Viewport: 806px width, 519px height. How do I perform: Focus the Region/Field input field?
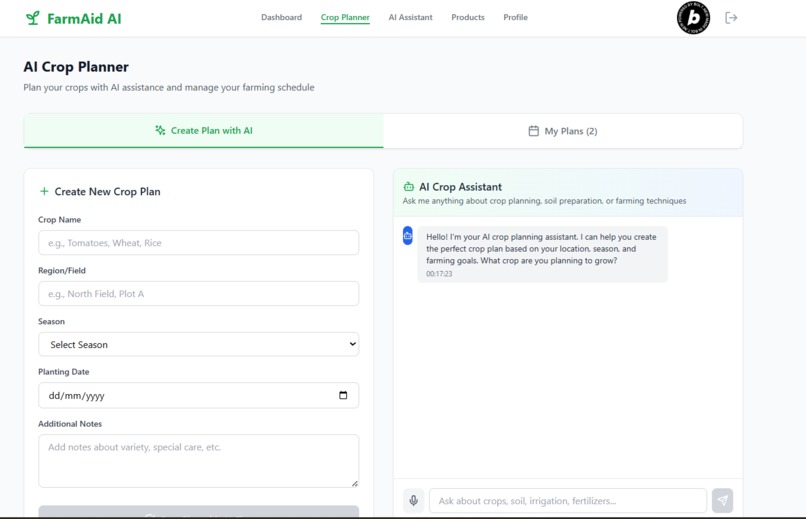[198, 293]
